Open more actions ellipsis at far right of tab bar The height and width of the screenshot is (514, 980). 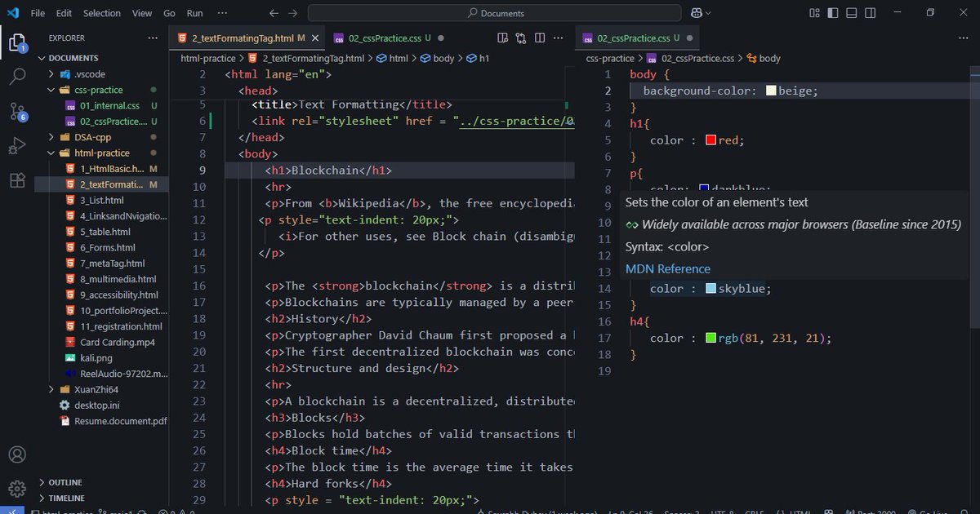tap(964, 38)
